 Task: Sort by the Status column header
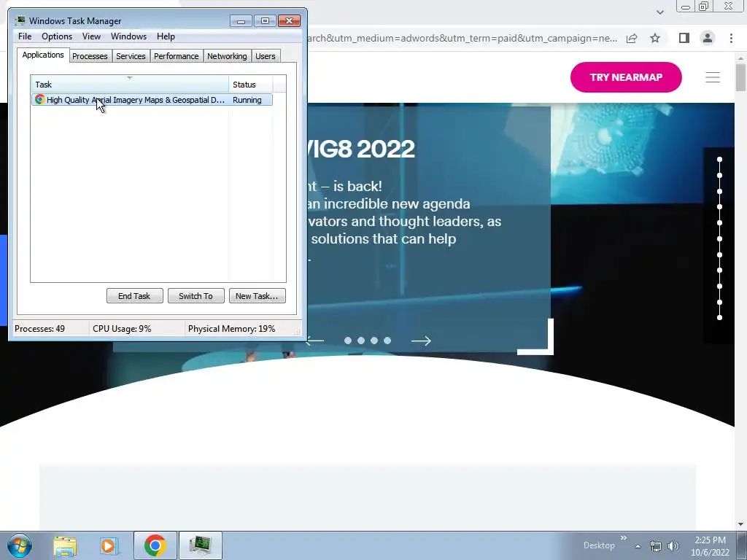click(251, 85)
